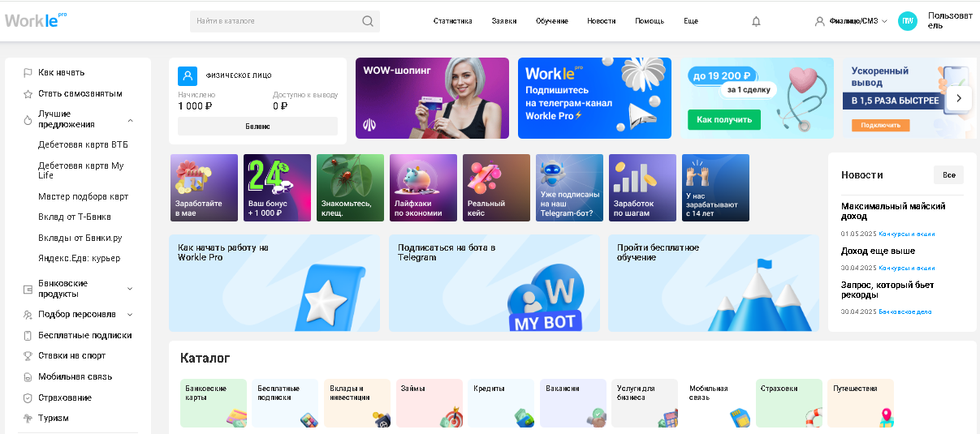Click the Баланс button
Screen dimensions: 980x434
click(257, 127)
